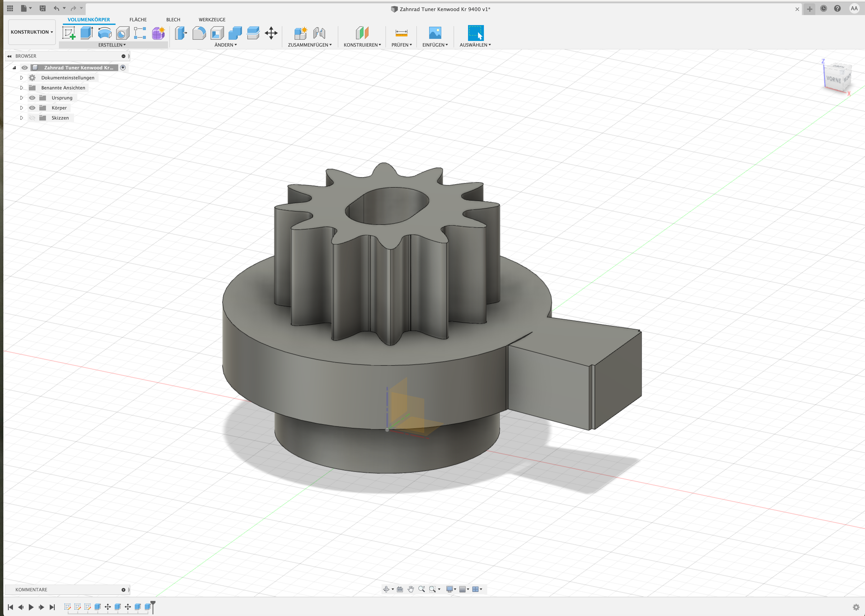Collapse the root component tree node
Screen dimensions: 865x616
point(14,68)
